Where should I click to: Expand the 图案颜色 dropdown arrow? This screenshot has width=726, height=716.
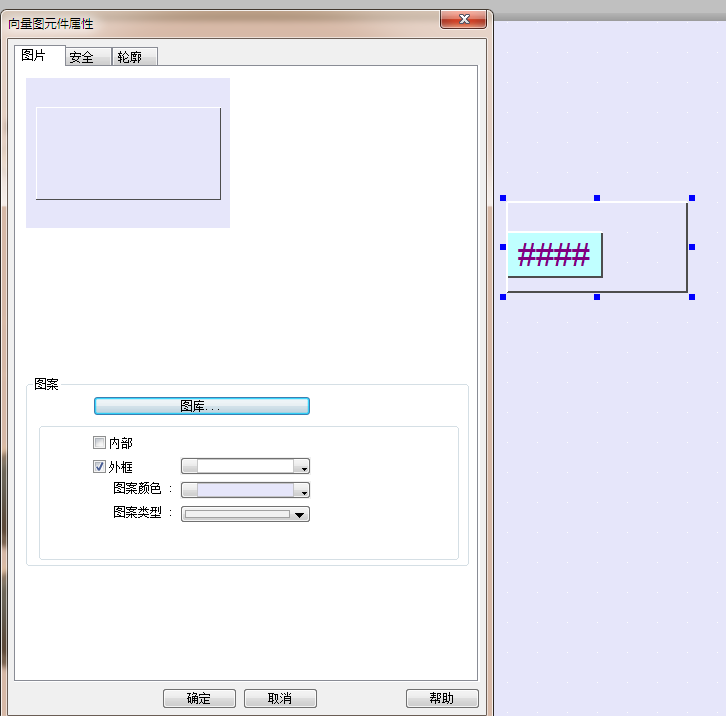coord(303,491)
